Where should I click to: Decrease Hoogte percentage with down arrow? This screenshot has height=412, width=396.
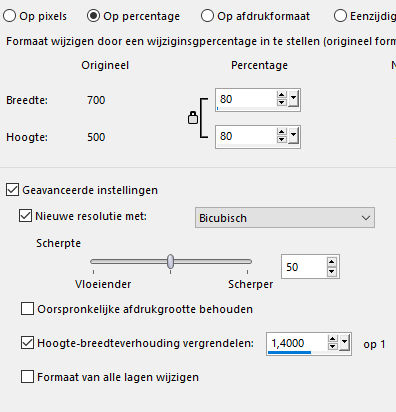(x=281, y=140)
